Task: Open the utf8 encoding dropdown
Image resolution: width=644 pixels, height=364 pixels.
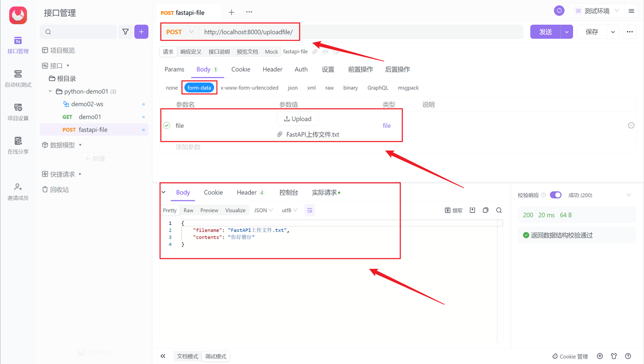Action: (x=290, y=210)
